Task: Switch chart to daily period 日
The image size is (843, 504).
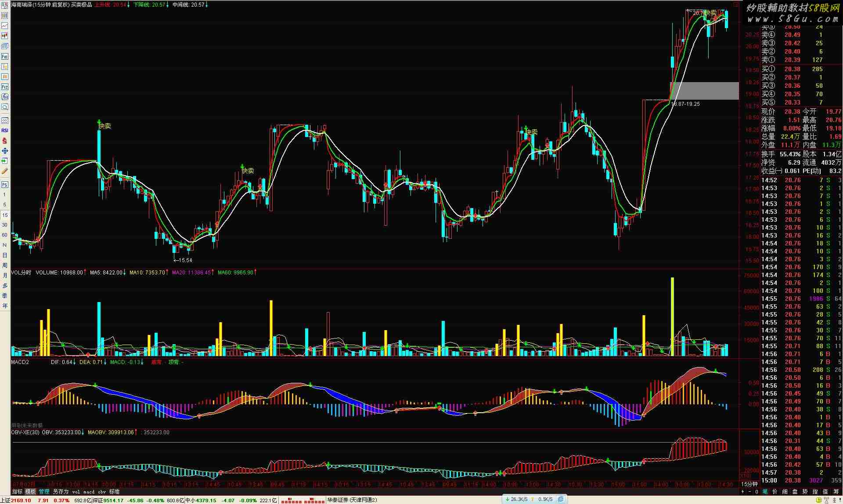Action: [x=5, y=255]
